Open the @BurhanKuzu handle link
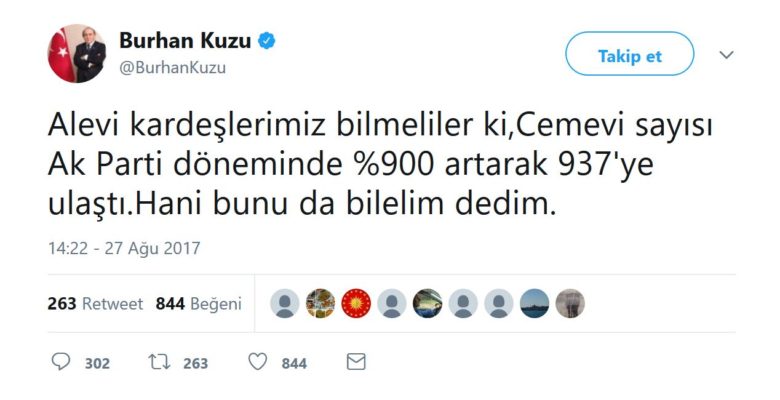780x400 pixels. click(x=172, y=68)
